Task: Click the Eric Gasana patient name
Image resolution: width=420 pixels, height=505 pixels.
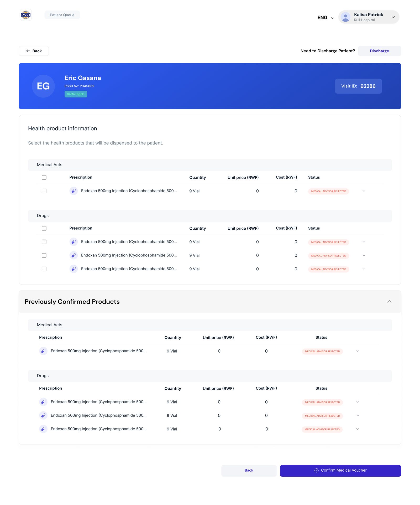Action: tap(83, 78)
